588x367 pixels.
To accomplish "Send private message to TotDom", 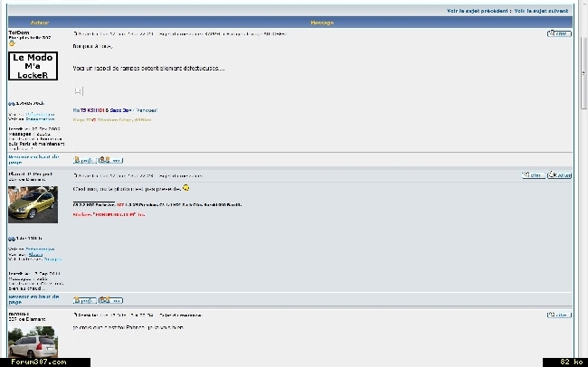I will pos(110,159).
